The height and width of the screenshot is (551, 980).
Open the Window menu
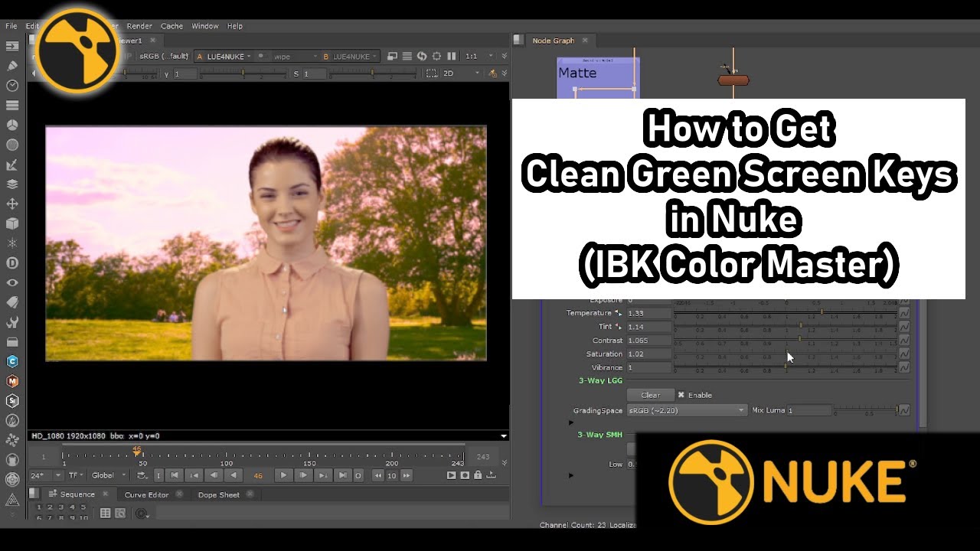click(x=205, y=26)
